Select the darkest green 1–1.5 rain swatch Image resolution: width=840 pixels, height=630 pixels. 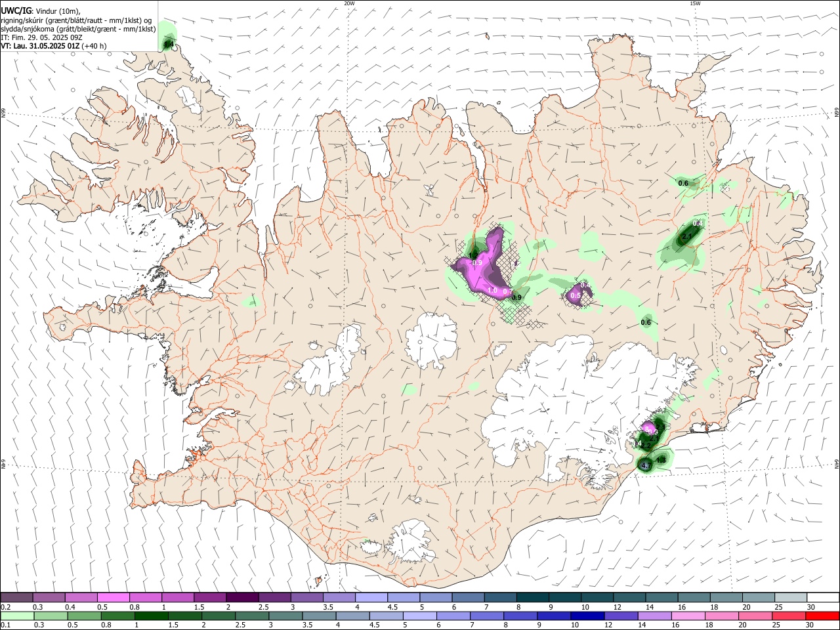[x=151, y=616]
